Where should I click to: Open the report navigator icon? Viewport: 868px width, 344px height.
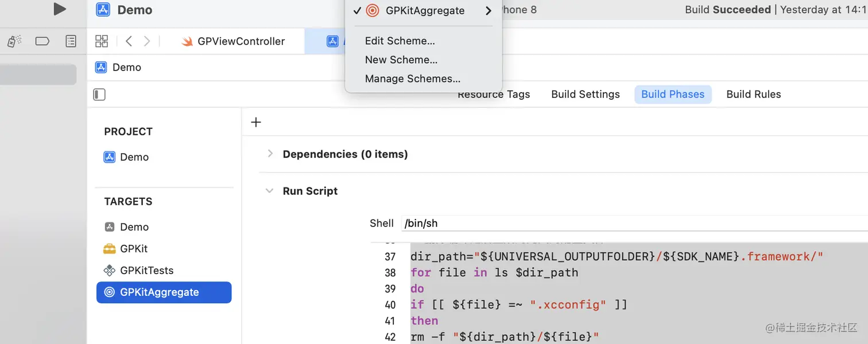click(x=71, y=41)
